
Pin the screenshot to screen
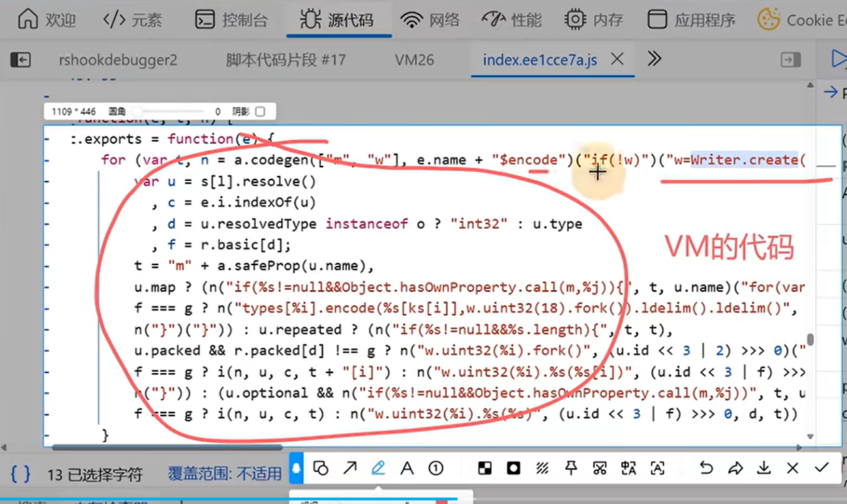click(x=571, y=468)
